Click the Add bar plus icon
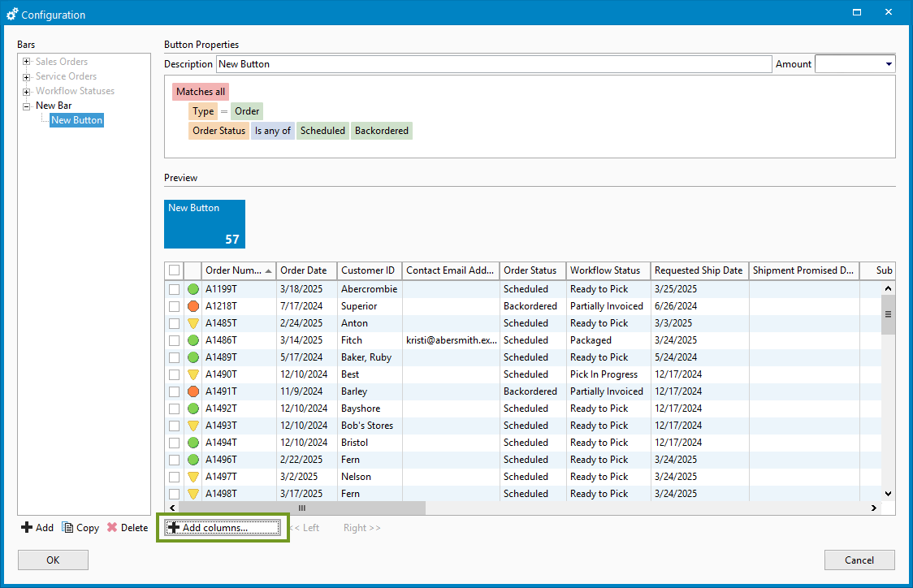The height and width of the screenshot is (588, 913). [x=27, y=528]
